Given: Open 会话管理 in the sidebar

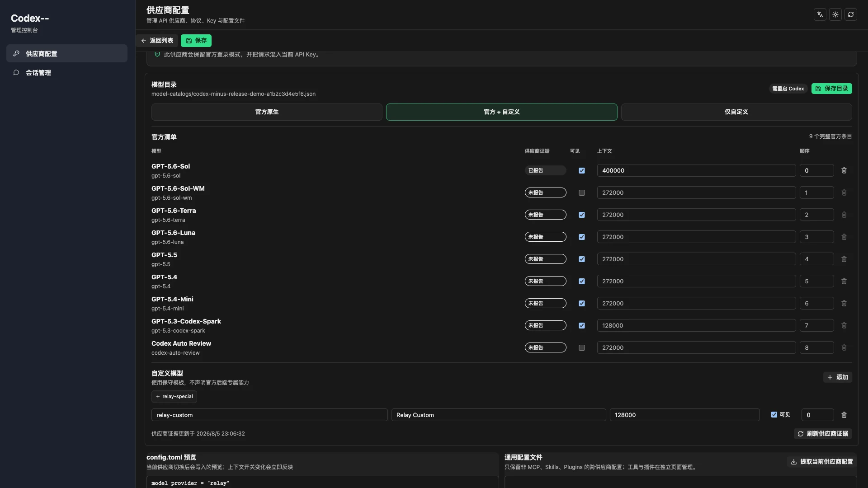Looking at the screenshot, I should (x=67, y=72).
